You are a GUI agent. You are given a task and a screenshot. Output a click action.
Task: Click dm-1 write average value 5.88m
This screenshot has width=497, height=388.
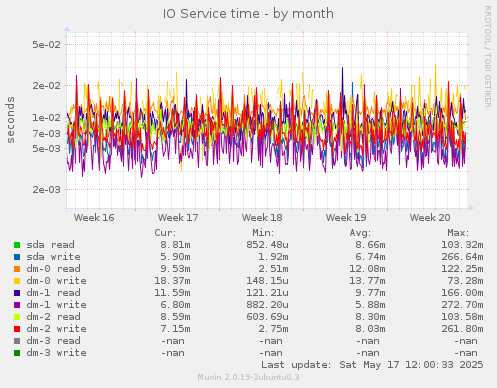(x=370, y=305)
